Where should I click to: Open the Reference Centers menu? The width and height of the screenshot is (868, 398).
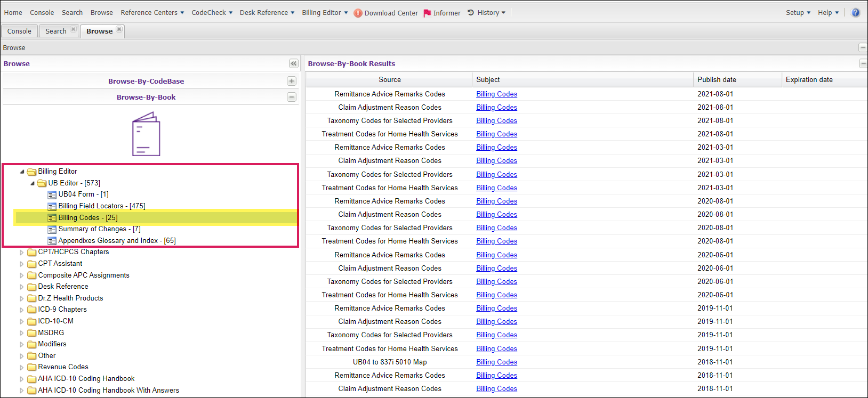tap(152, 13)
